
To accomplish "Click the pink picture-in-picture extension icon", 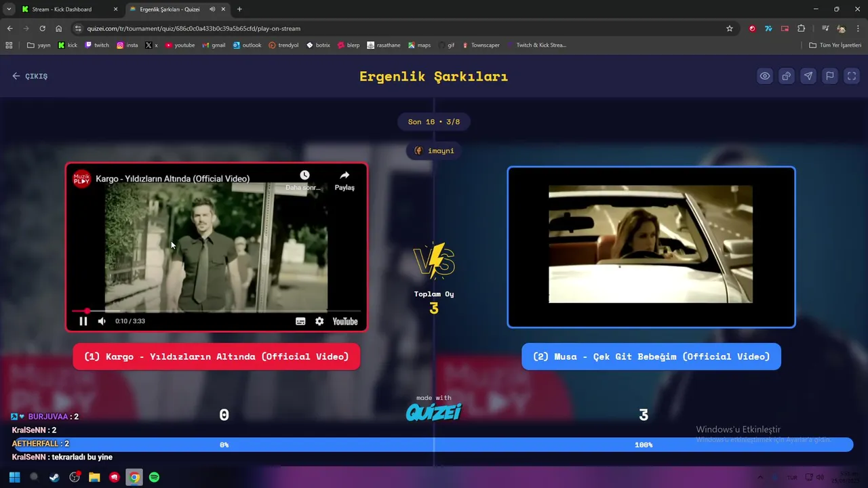I will click(785, 28).
